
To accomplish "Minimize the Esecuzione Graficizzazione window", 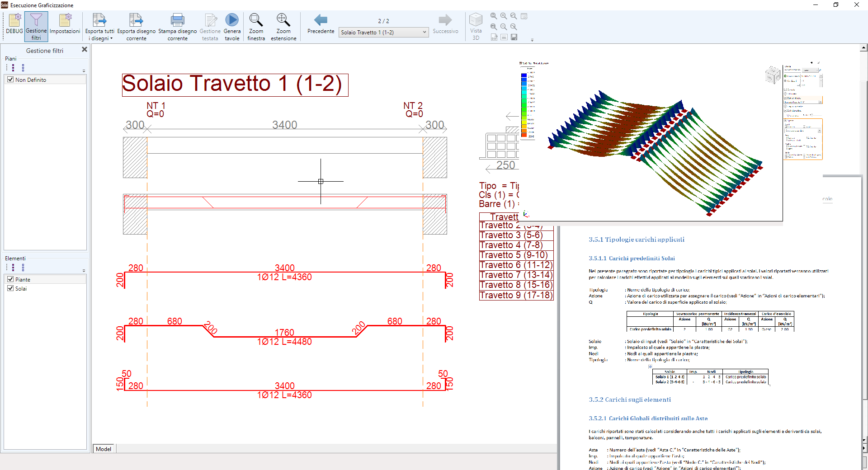I will tap(816, 5).
